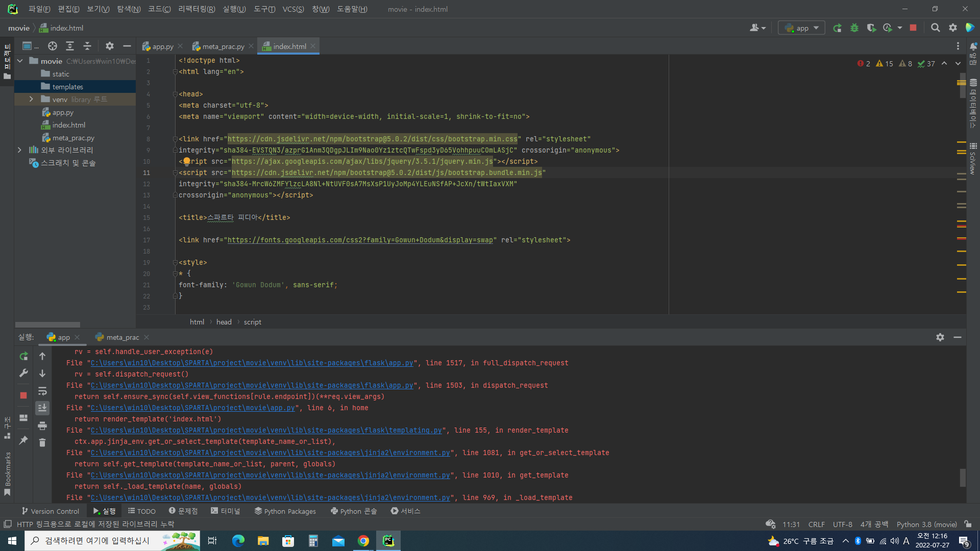Open the 터미널 tool window
The height and width of the screenshot is (551, 980).
(x=225, y=511)
